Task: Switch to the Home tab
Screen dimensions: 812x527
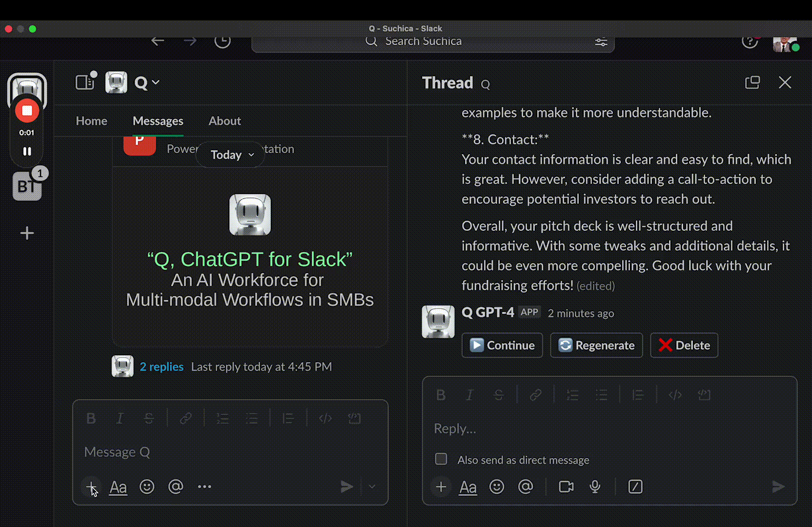Action: (x=91, y=121)
